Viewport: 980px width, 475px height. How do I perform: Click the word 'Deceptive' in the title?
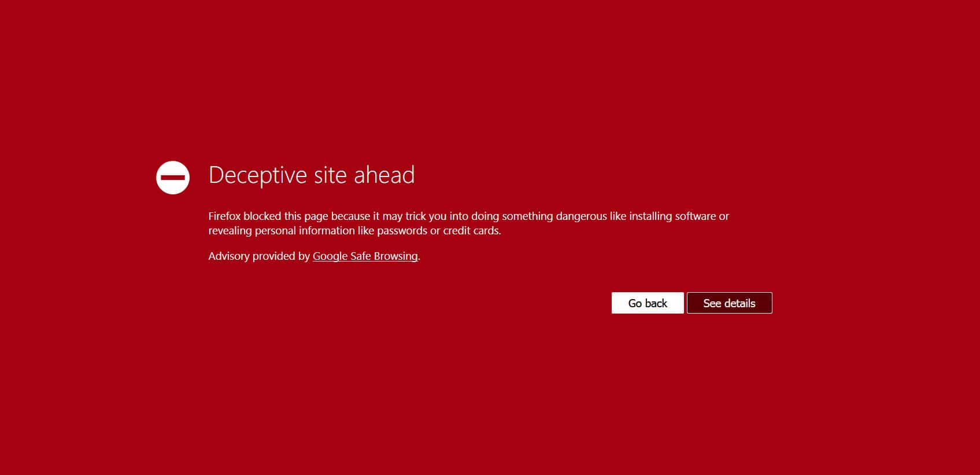coord(257,175)
